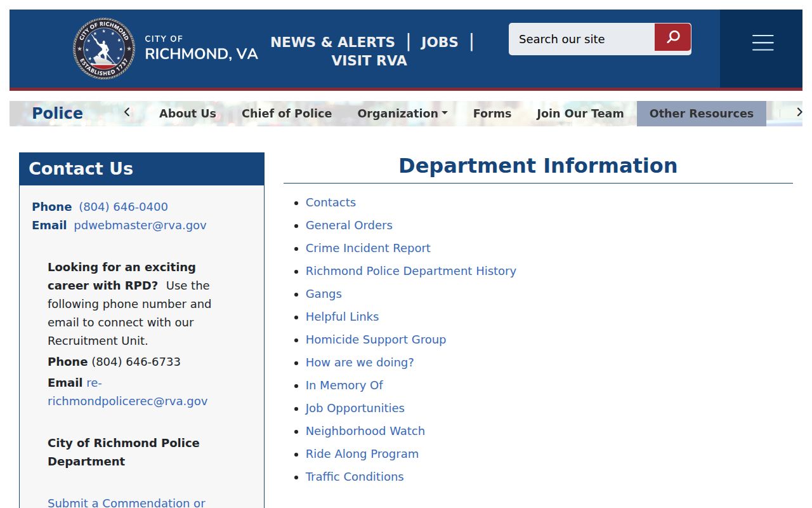Open the VISIT RVA header link
Image resolution: width=812 pixels, height=508 pixels.
tap(369, 60)
